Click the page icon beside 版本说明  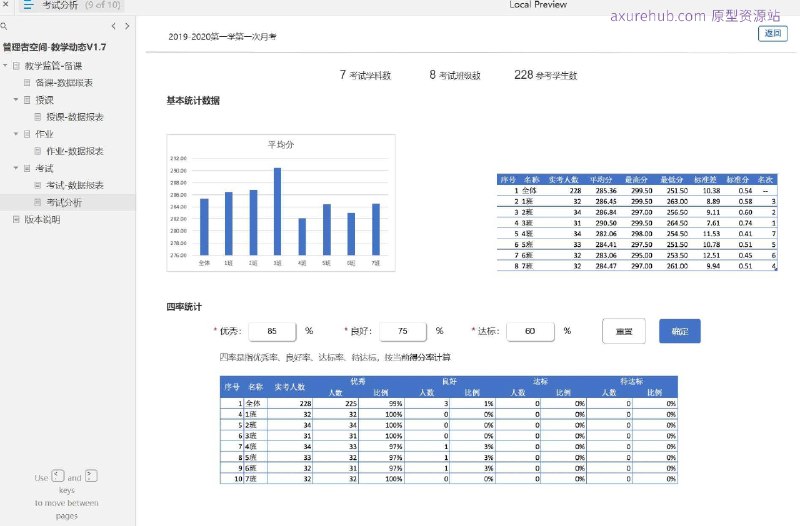tap(16, 219)
